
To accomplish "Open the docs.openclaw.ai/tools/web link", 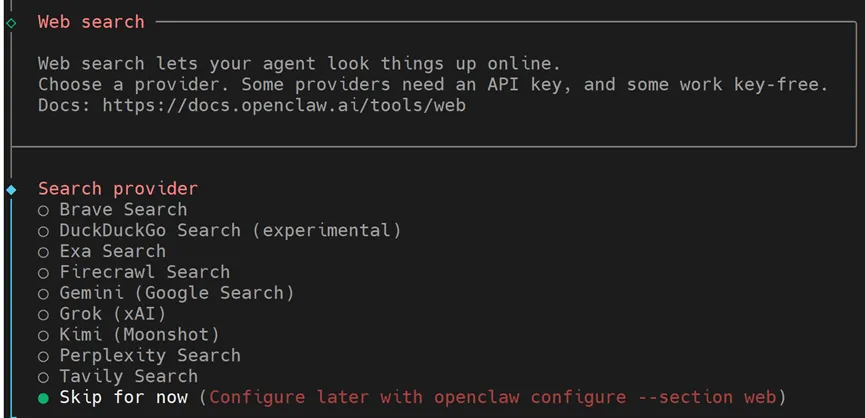I will pos(283,105).
